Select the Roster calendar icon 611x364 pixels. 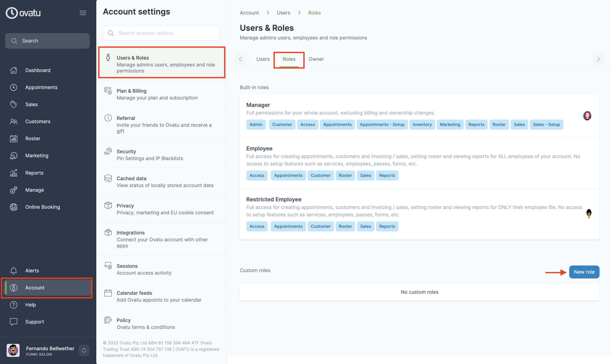[14, 138]
